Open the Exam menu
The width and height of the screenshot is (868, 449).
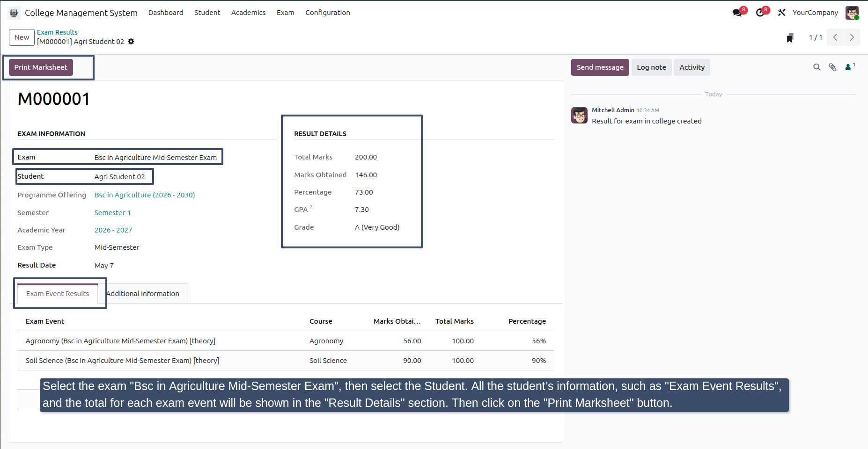(x=286, y=13)
